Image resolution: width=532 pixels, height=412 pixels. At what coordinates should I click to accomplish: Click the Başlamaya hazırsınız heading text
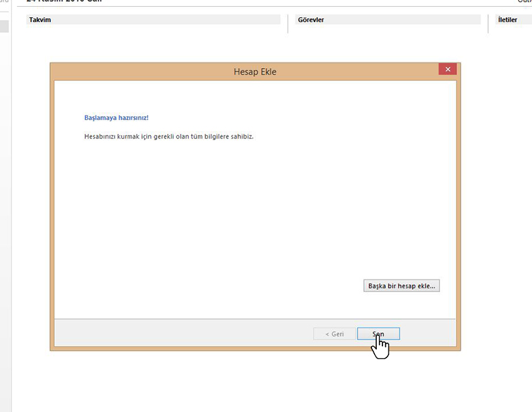116,117
